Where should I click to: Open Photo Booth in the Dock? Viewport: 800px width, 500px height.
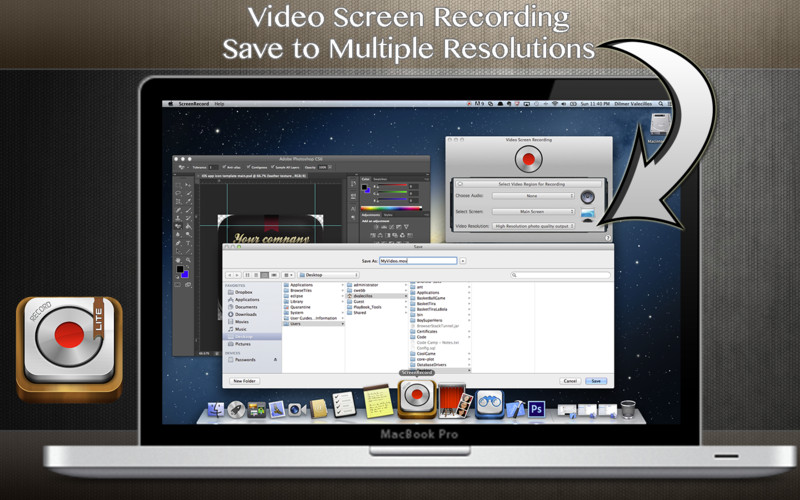click(x=455, y=402)
